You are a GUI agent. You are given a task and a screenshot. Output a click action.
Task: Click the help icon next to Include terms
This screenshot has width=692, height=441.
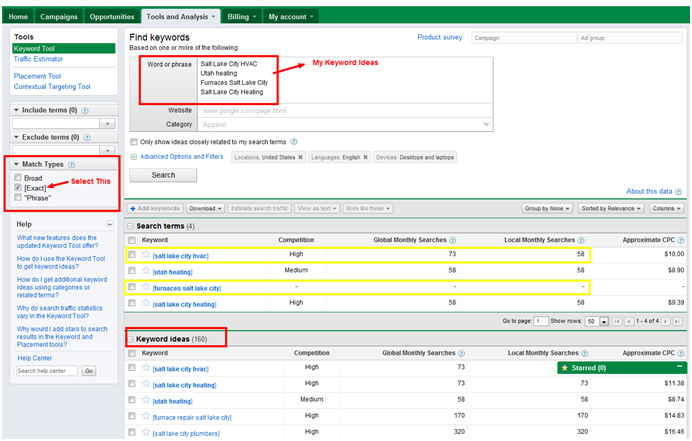(85, 110)
